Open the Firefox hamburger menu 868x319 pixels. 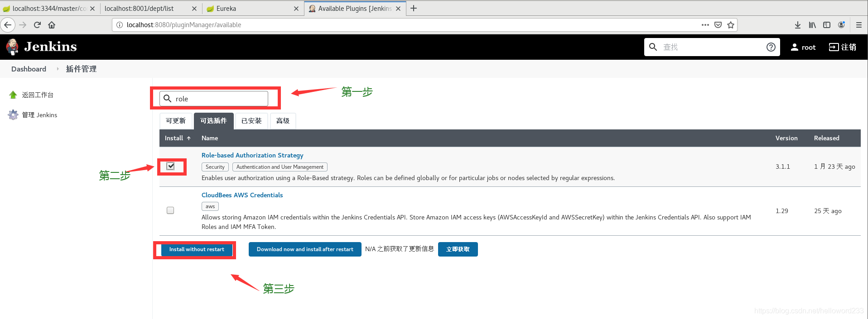(x=859, y=25)
